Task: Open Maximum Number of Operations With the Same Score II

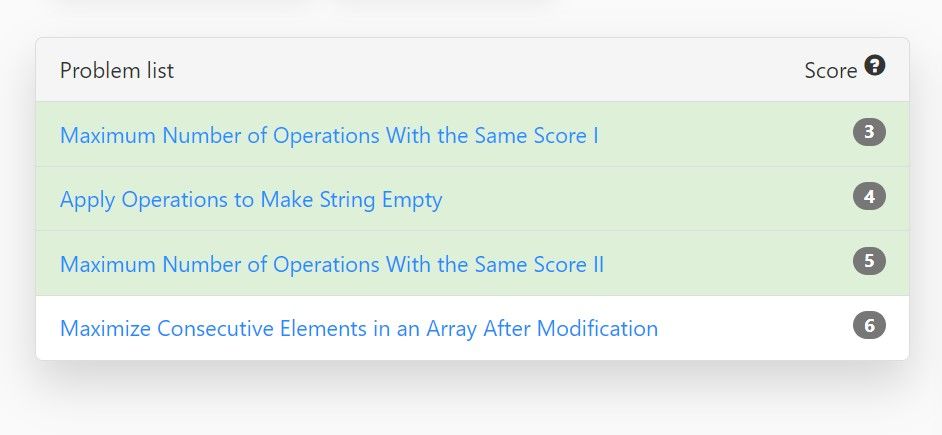Action: coord(332,264)
